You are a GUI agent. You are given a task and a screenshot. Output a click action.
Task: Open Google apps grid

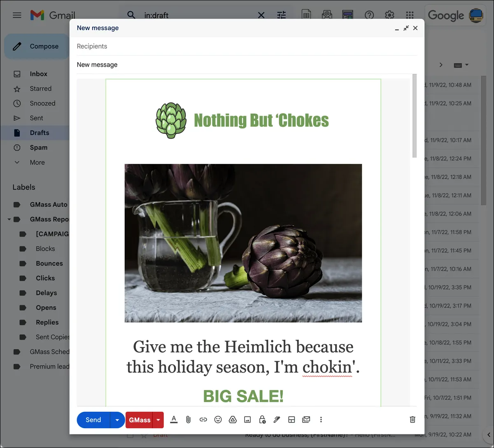(x=410, y=15)
